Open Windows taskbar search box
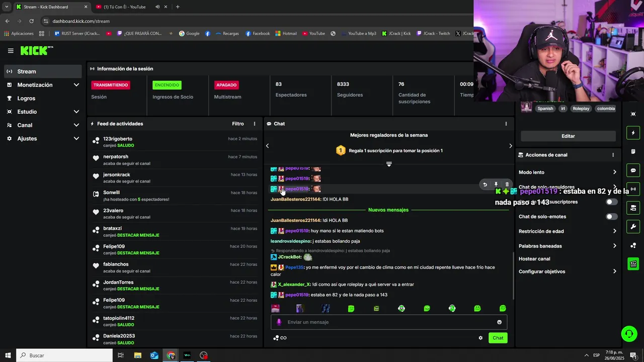This screenshot has width=644, height=362. pos(64,355)
